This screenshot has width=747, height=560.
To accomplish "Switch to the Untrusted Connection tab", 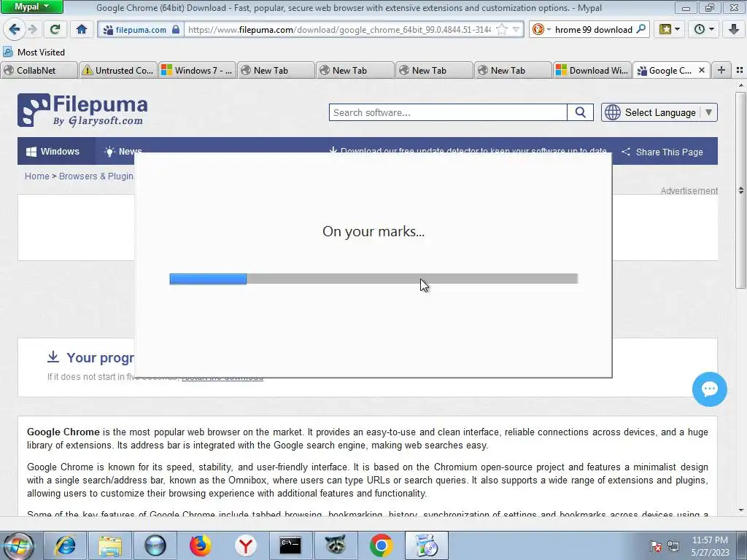I will pyautogui.click(x=117, y=71).
